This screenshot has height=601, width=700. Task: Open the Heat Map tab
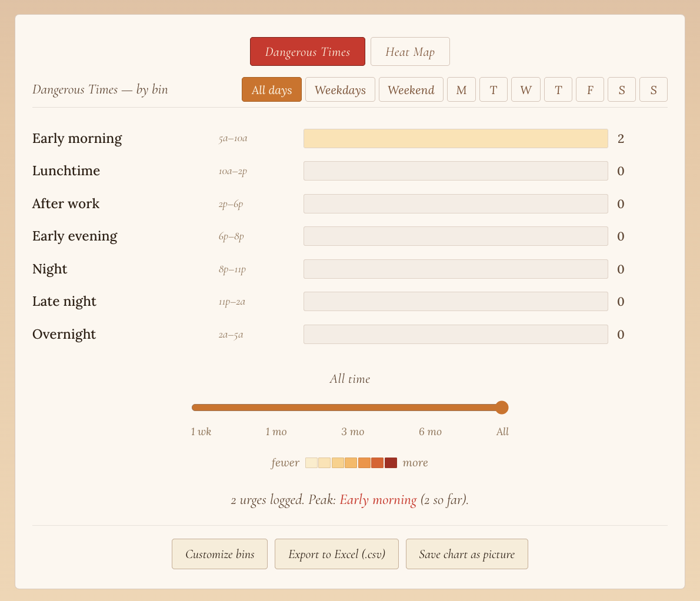coord(410,51)
